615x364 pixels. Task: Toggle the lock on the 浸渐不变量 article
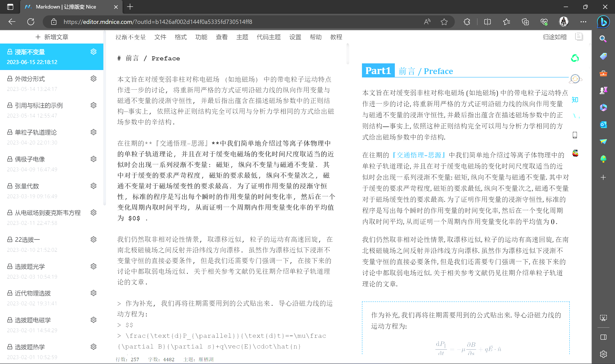10,51
